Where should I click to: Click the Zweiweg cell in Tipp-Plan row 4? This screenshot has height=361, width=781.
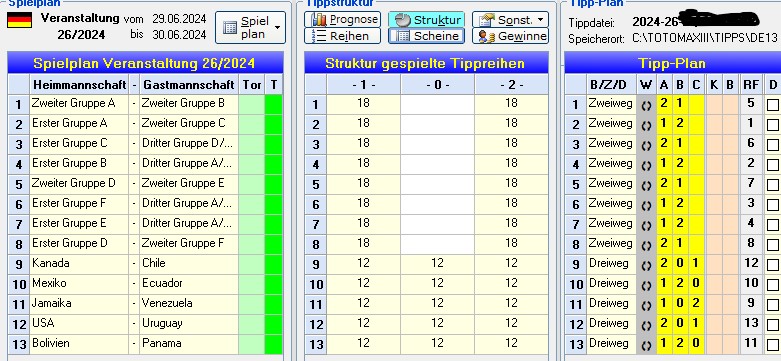[612, 164]
